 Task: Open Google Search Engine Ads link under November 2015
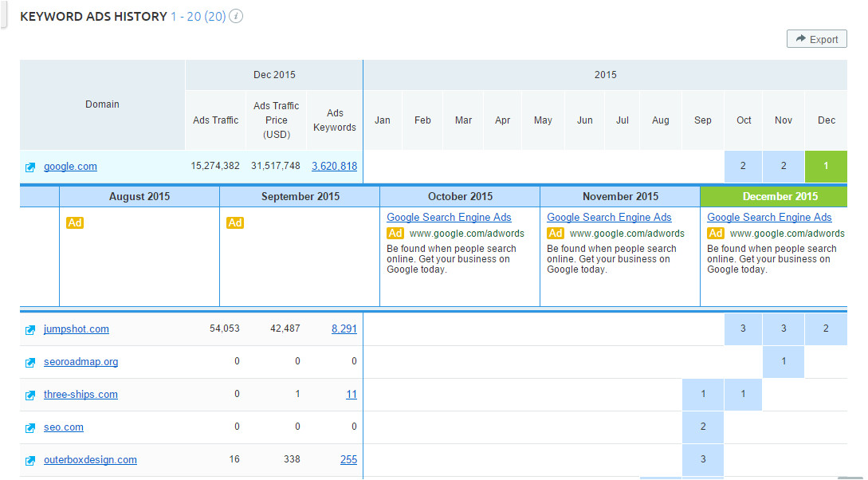609,218
